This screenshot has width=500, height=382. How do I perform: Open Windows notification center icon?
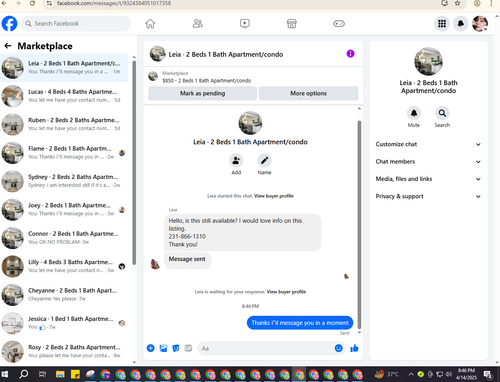point(488,374)
